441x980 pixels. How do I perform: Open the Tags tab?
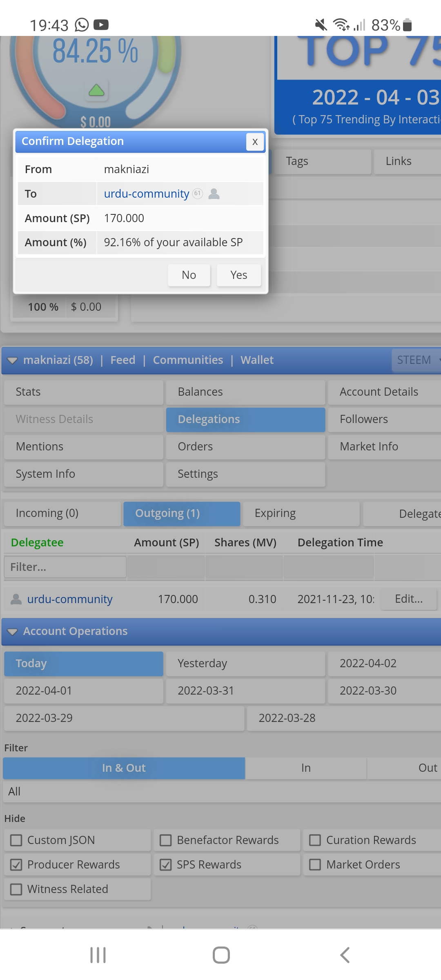pyautogui.click(x=323, y=161)
